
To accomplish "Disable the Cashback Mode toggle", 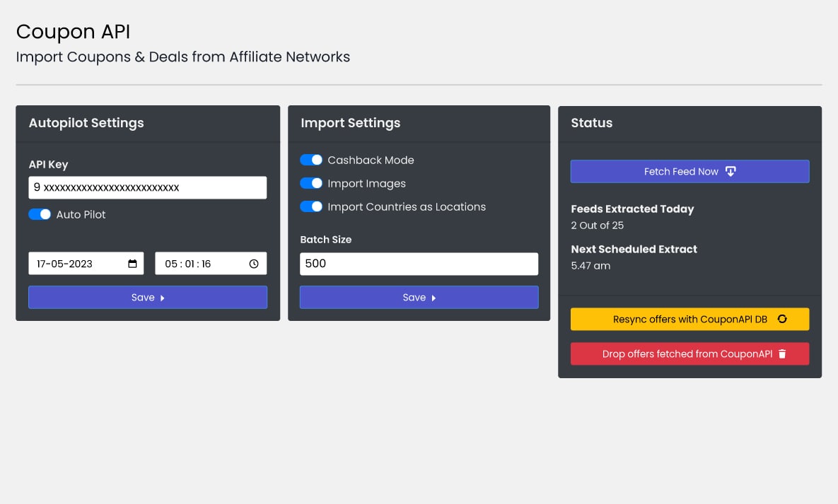I will pyautogui.click(x=311, y=160).
